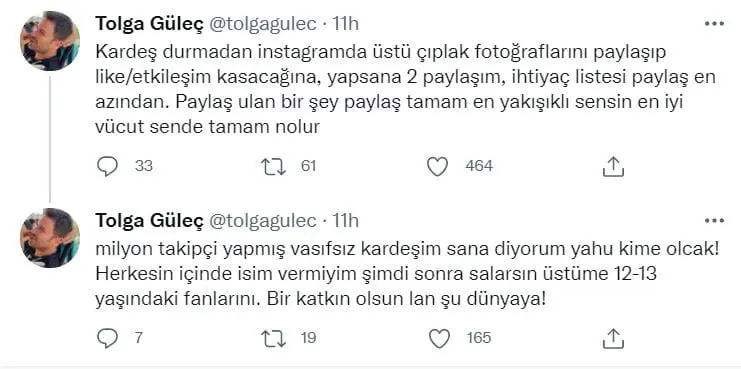Open the more options menu on first tweet
This screenshot has height=369, width=741.
[714, 24]
